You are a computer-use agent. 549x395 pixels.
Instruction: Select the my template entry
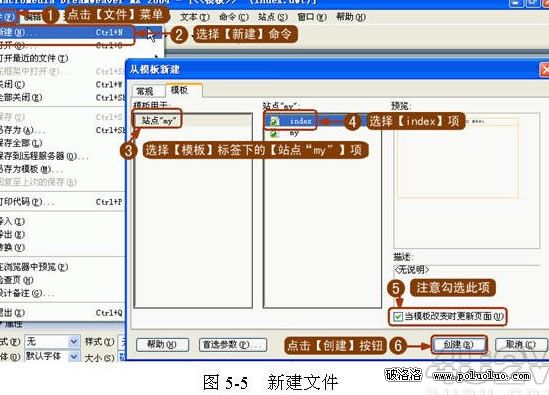point(293,133)
